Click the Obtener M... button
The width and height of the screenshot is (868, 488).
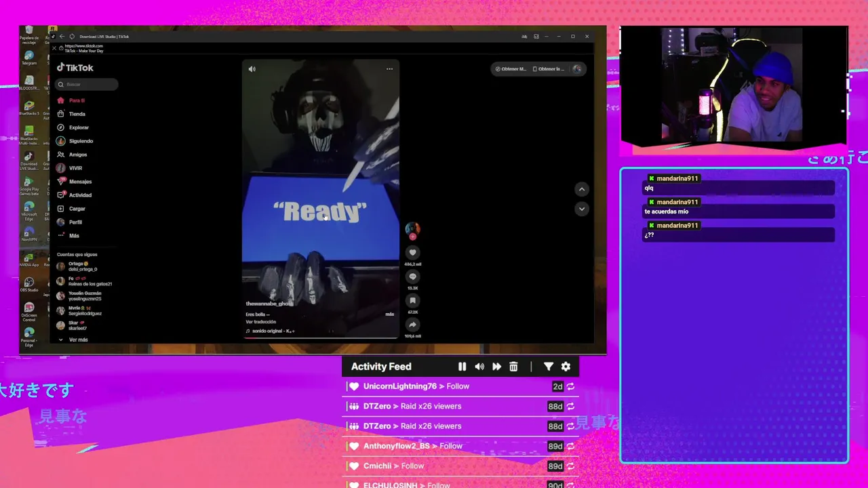511,69
